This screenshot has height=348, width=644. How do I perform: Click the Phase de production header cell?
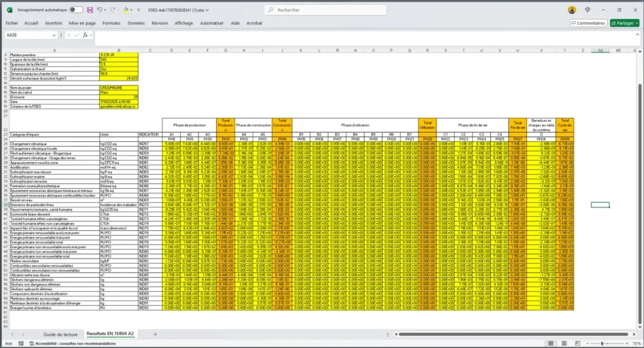(x=189, y=125)
